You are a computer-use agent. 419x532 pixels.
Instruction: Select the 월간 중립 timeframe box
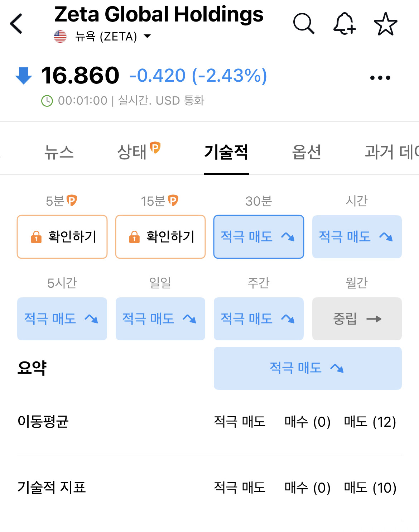pyautogui.click(x=357, y=319)
